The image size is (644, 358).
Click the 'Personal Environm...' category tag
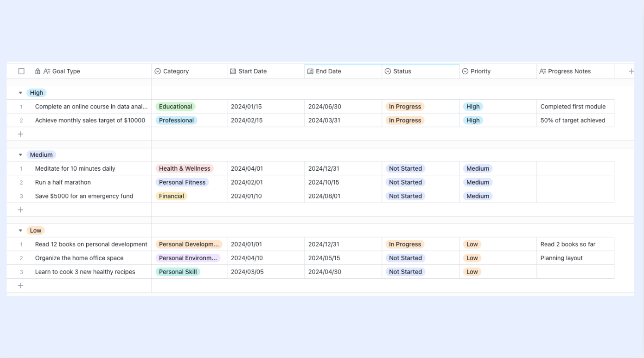(x=188, y=258)
